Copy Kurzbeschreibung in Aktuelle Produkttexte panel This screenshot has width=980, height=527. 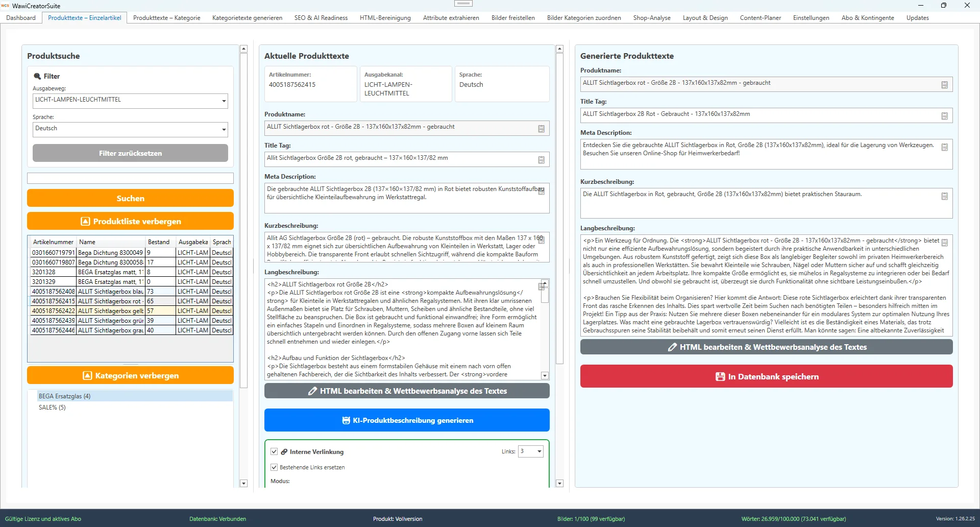pyautogui.click(x=542, y=240)
